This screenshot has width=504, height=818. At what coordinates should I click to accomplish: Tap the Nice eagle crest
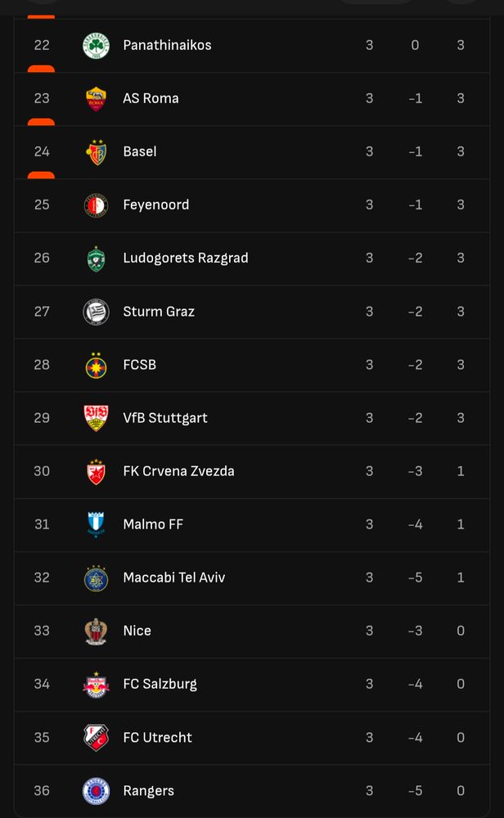coord(96,631)
